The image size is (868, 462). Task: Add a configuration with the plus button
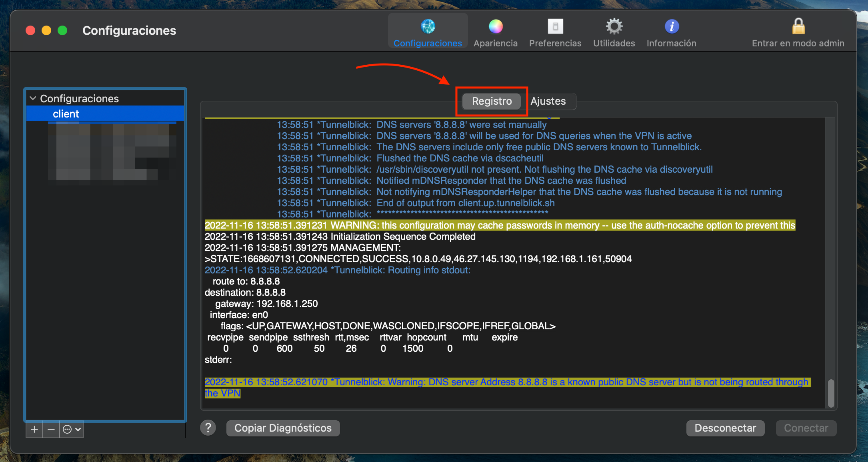coord(34,429)
